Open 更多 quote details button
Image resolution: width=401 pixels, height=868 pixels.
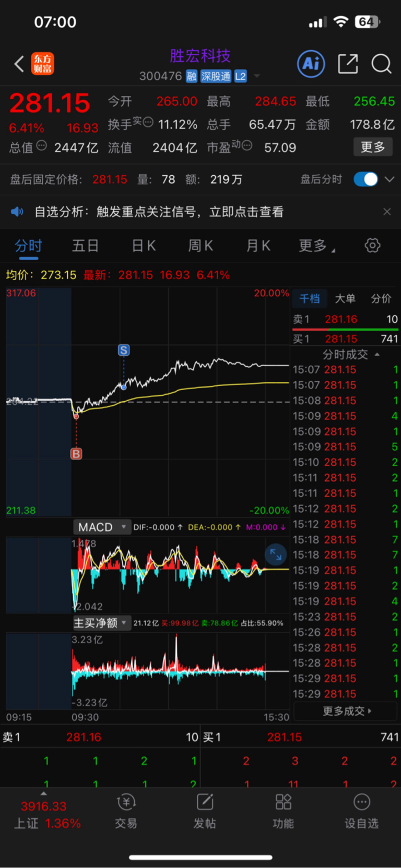pos(373,147)
